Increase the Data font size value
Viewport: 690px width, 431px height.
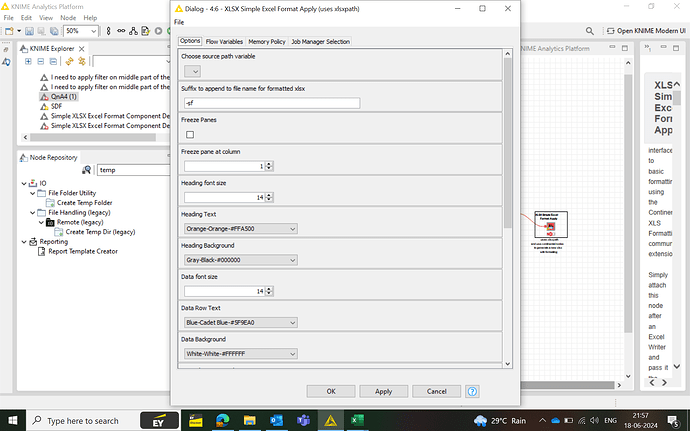269,289
